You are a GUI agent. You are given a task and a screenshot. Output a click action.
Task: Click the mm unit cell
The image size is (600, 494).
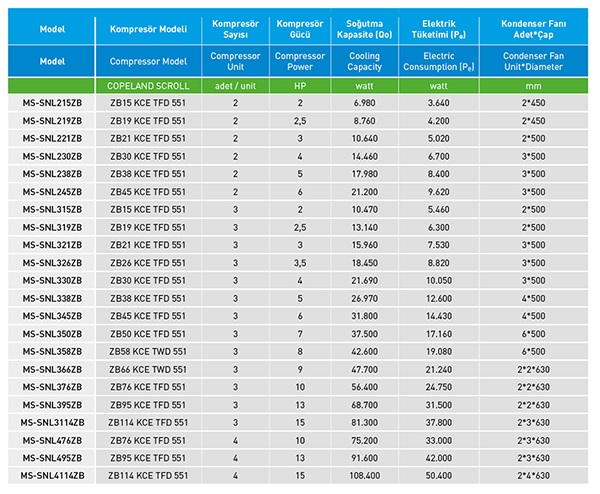(533, 86)
